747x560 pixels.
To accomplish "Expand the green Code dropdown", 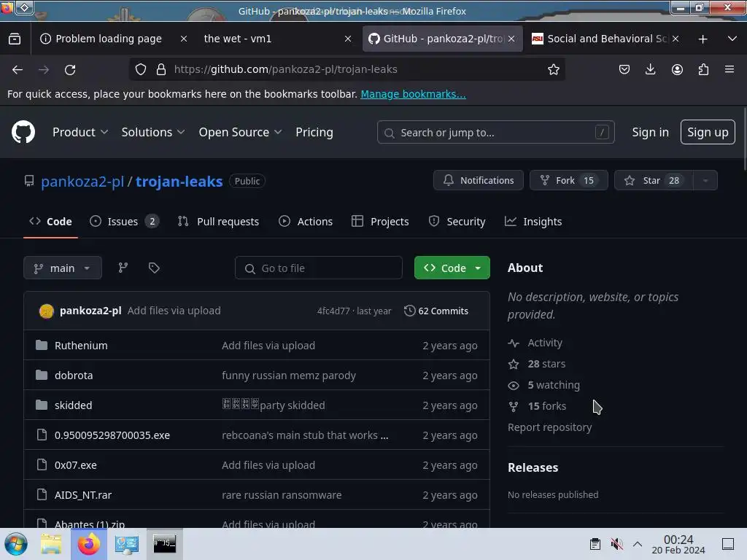I will point(452,268).
